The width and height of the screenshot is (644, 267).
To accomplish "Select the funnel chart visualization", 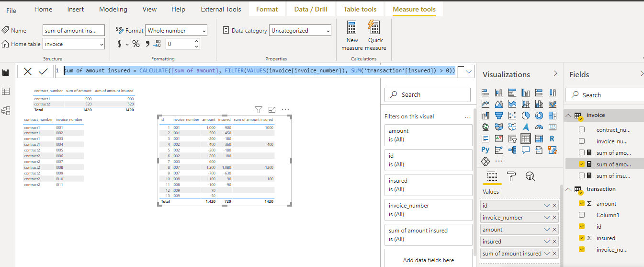I will (x=499, y=116).
